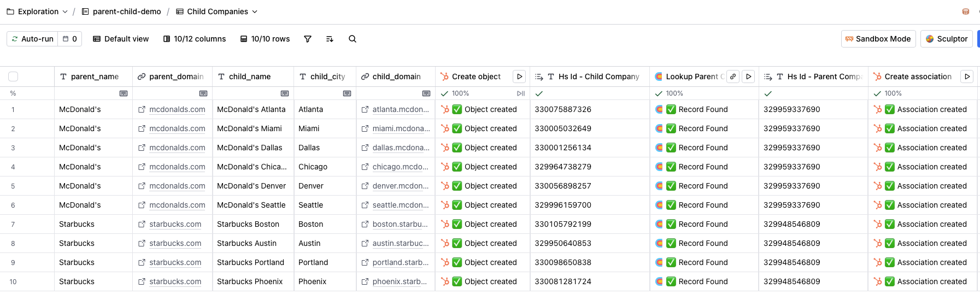The width and height of the screenshot is (980, 294).
Task: Click the Exploration folder icon
Action: 10,11
